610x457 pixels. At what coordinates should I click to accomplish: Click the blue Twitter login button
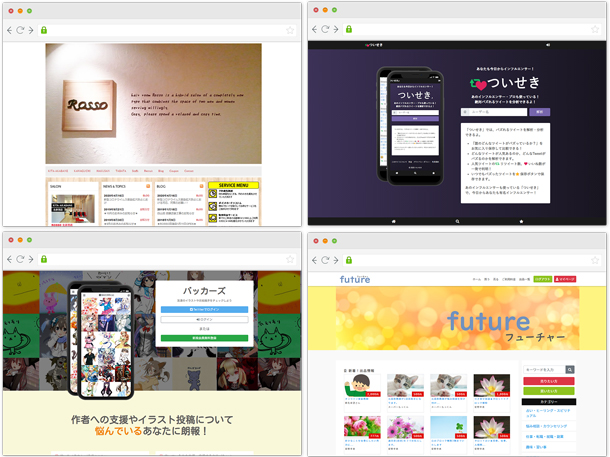[204, 310]
